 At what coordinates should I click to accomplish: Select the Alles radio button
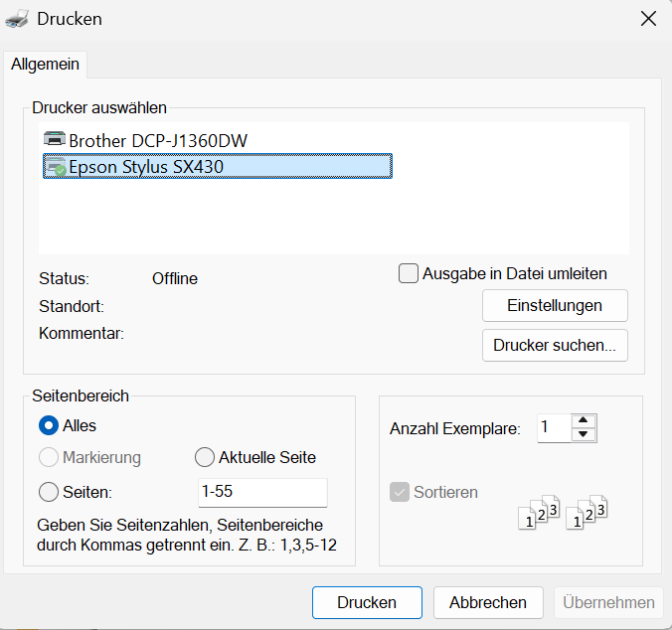point(49,425)
